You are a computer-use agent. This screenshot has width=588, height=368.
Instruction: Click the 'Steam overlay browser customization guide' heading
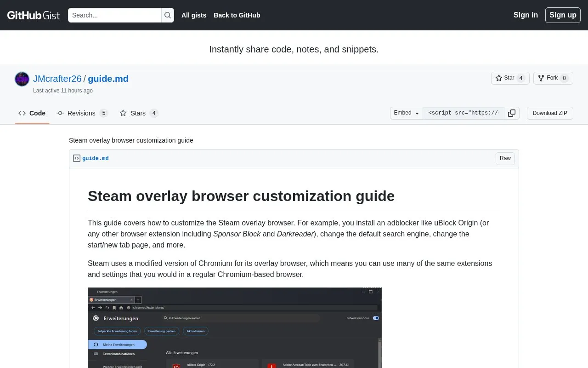tap(241, 196)
